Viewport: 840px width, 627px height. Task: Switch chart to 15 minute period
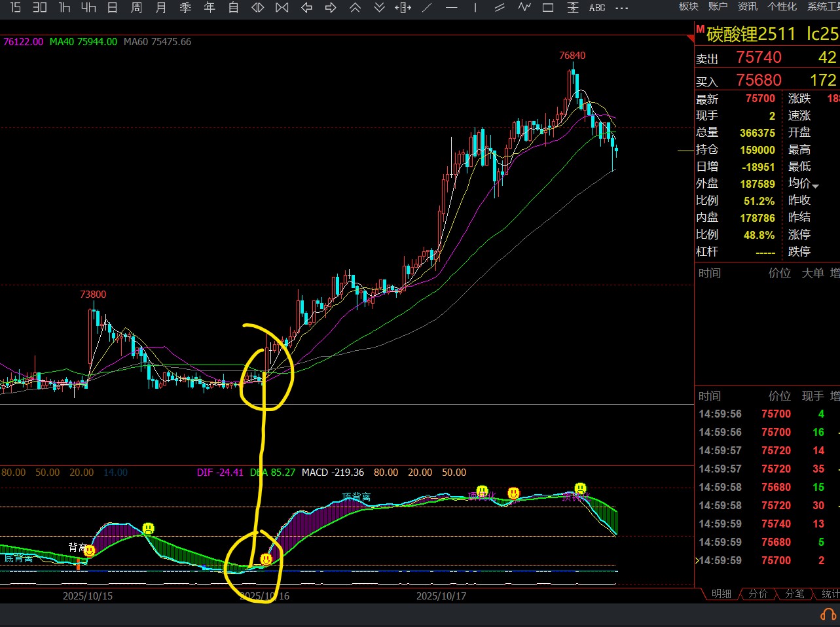tap(16, 8)
